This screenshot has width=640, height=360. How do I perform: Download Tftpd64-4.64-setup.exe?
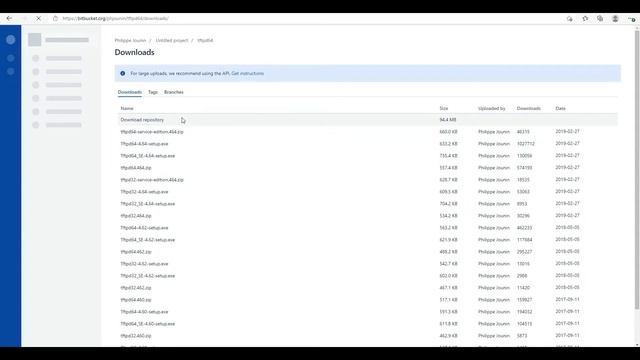144,144
